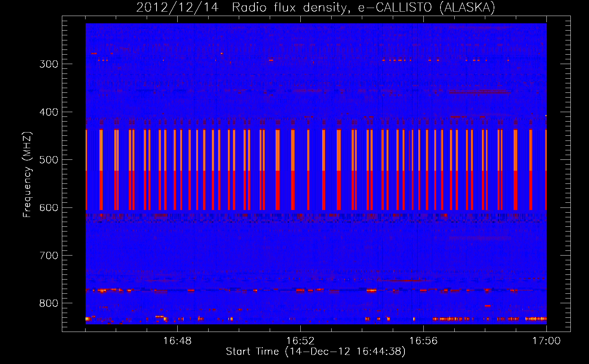Click the 300 frequency tick label
Image resolution: width=589 pixels, height=364 pixels.
(49, 64)
